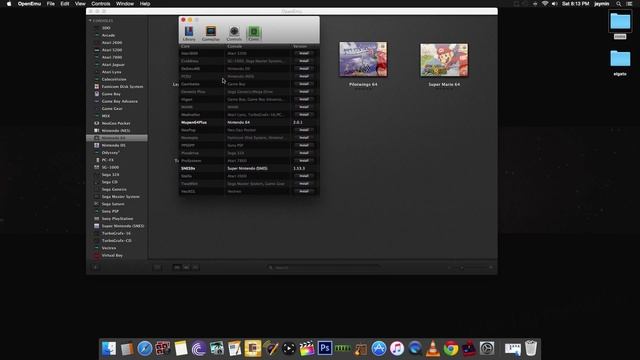Select the Cores preferences tab
The image size is (640, 360).
pos(254,33)
